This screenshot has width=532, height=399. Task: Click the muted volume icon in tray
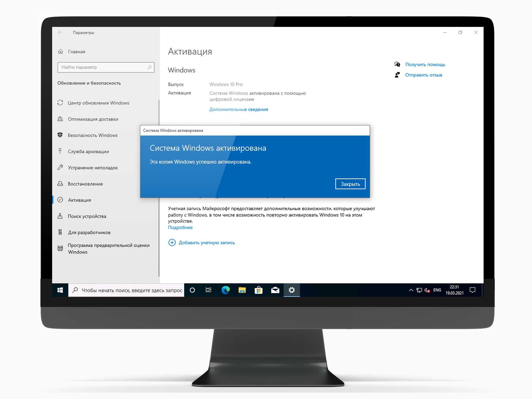point(427,290)
